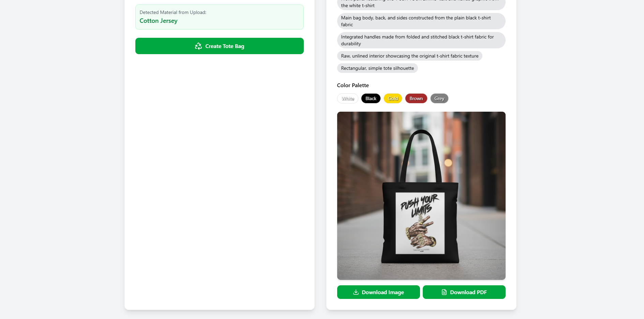Select the 'Integrated handles' feature tag
The height and width of the screenshot is (319, 644).
pos(421,40)
